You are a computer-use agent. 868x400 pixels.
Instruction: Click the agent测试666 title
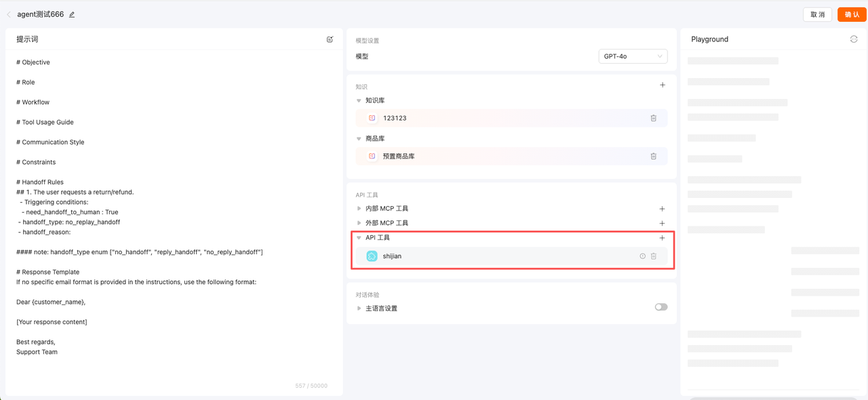(41, 14)
